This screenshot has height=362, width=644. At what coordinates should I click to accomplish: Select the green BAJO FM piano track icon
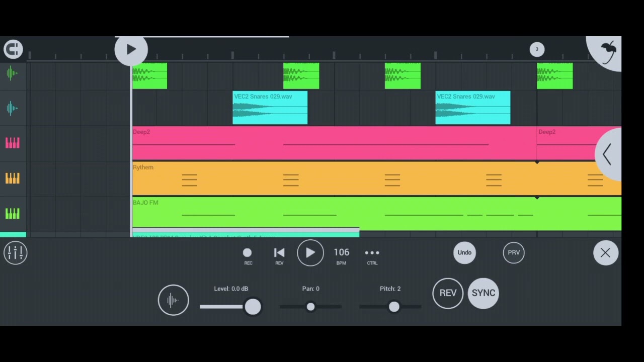click(13, 214)
